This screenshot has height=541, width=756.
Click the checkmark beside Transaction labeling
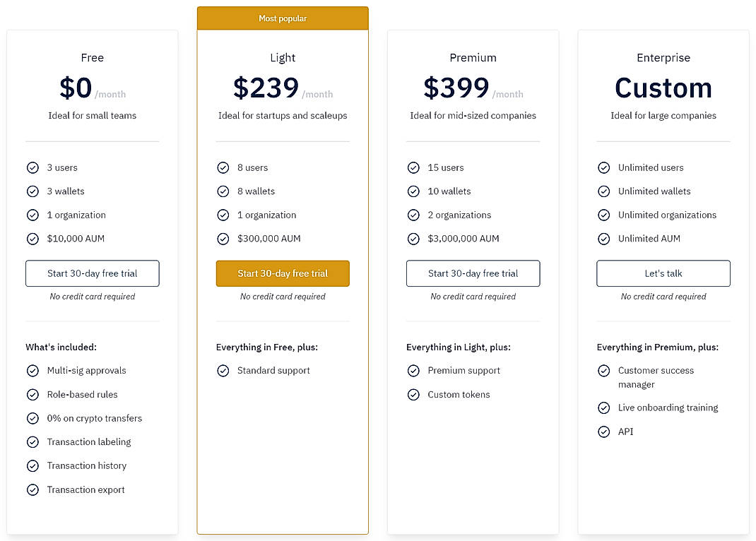pos(33,441)
